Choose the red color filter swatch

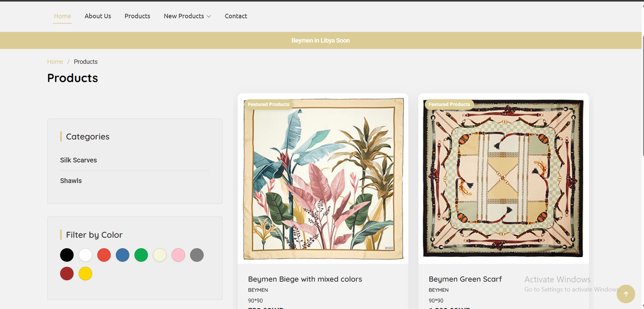(104, 255)
